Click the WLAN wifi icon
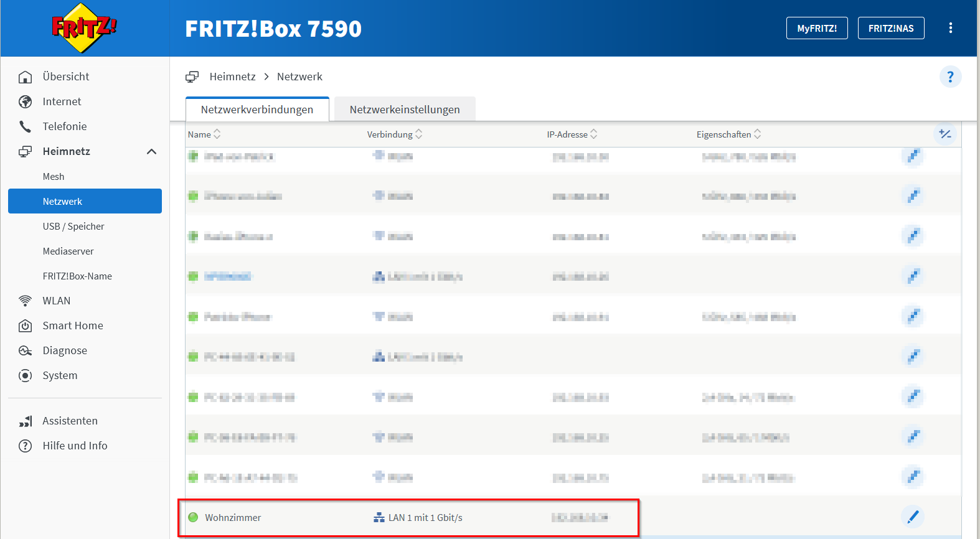The height and width of the screenshot is (539, 980). 25,301
